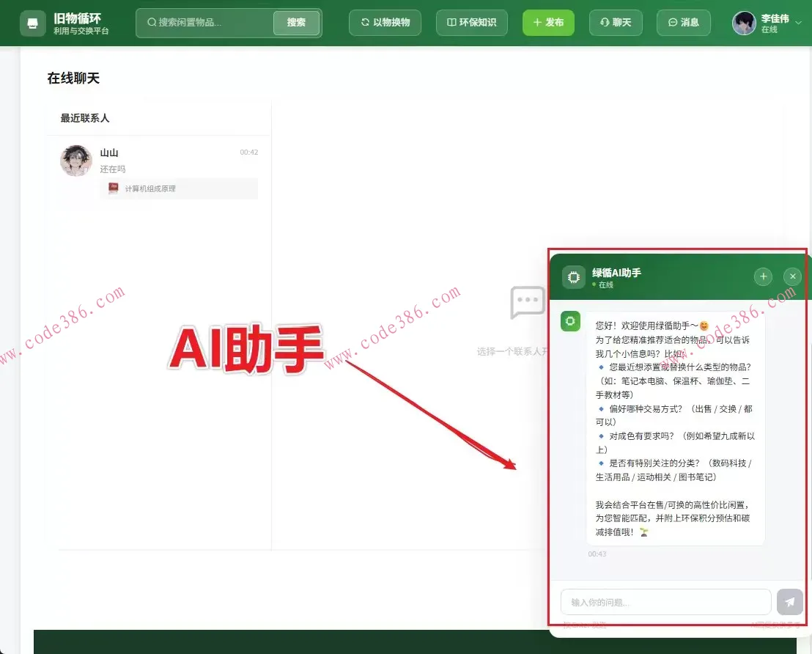Image resolution: width=812 pixels, height=654 pixels.
Task: Click the 发布 publish button
Action: (548, 23)
